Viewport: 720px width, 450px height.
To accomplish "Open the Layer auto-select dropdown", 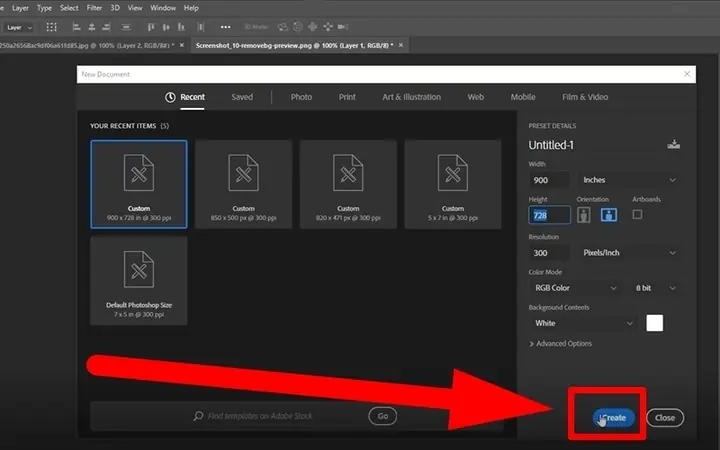I will [18, 28].
